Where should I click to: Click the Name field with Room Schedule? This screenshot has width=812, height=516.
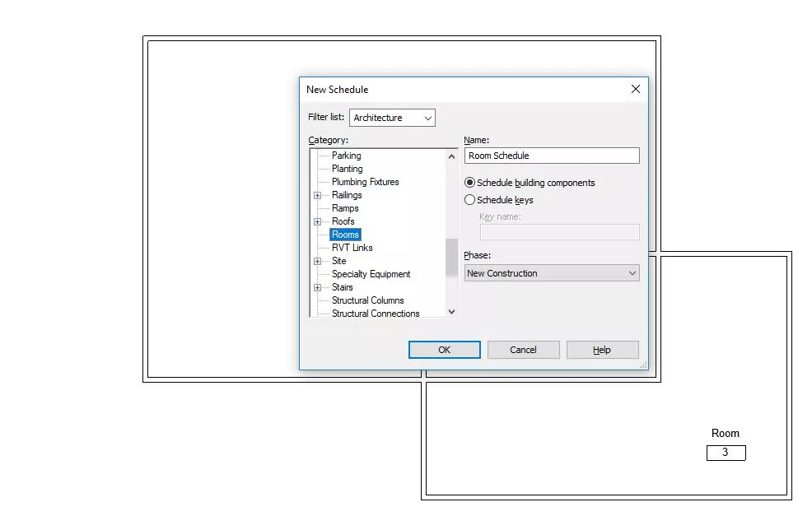pyautogui.click(x=552, y=156)
